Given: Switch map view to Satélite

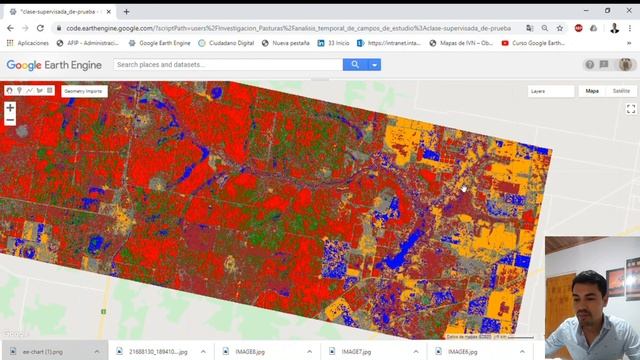Looking at the screenshot, I should pos(621,91).
